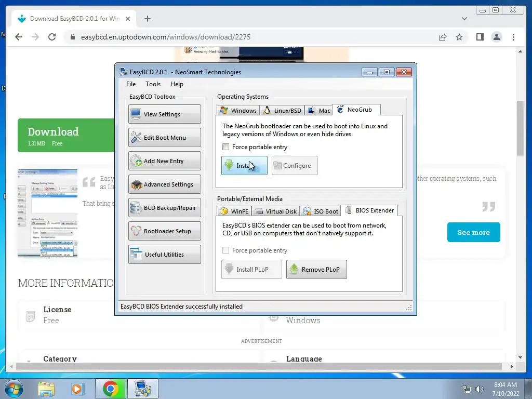The height and width of the screenshot is (399, 532).
Task: Close the Download EasyBCD tab
Action: click(128, 19)
